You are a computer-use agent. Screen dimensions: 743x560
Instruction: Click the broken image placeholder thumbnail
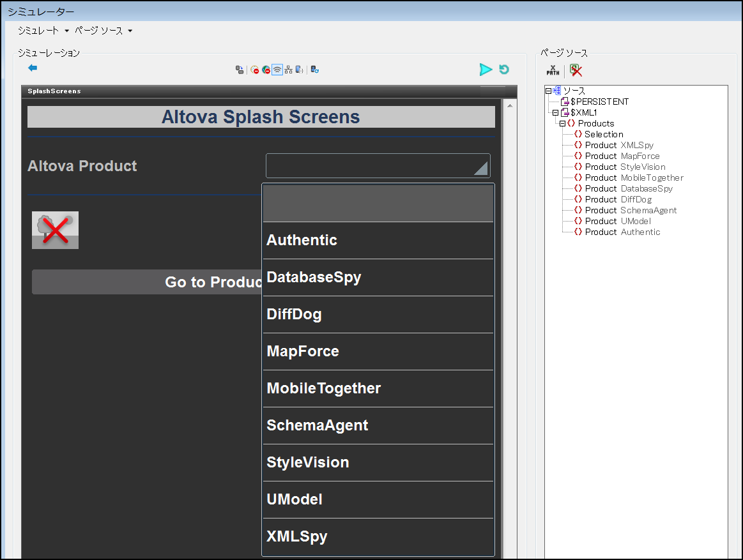(55, 231)
